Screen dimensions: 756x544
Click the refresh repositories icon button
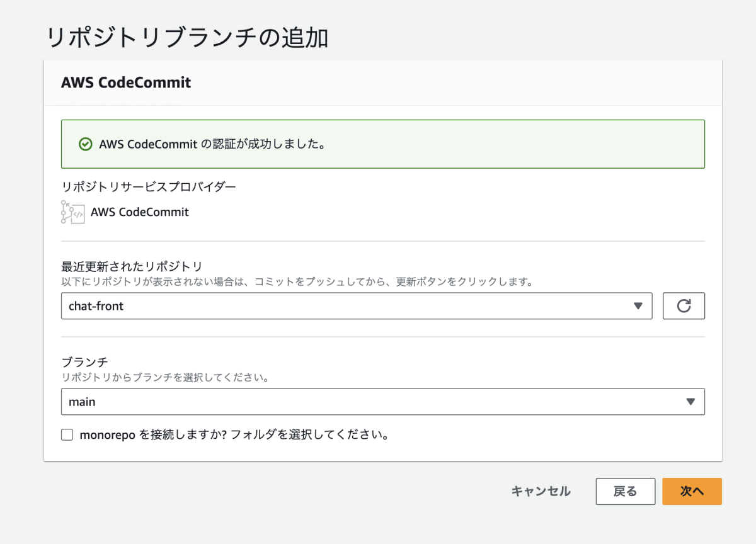[684, 306]
